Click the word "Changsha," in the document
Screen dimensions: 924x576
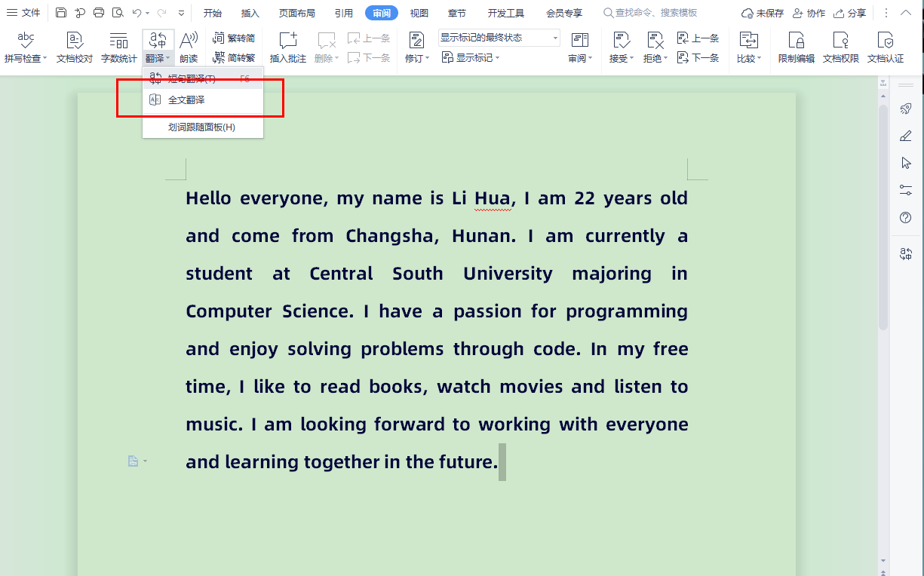pyautogui.click(x=392, y=236)
